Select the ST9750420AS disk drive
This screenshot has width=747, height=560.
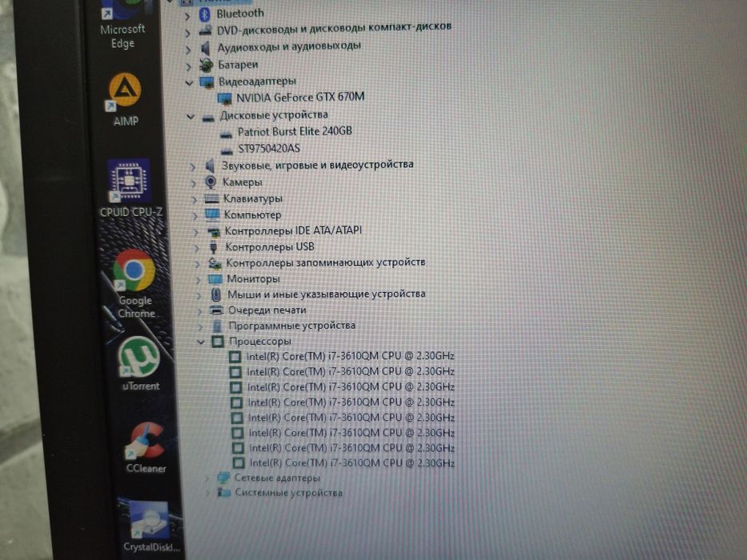tap(269, 149)
